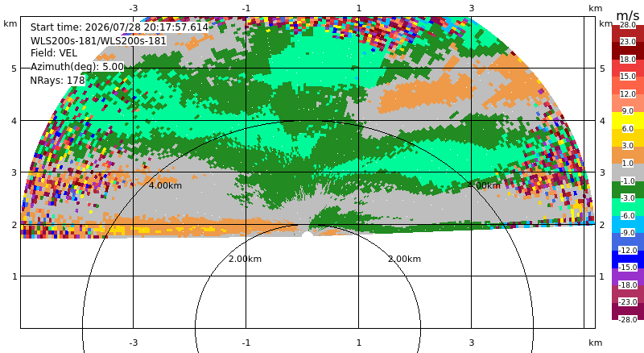Select the Field: VEL label
This screenshot has height=353, width=644.
coord(53,53)
